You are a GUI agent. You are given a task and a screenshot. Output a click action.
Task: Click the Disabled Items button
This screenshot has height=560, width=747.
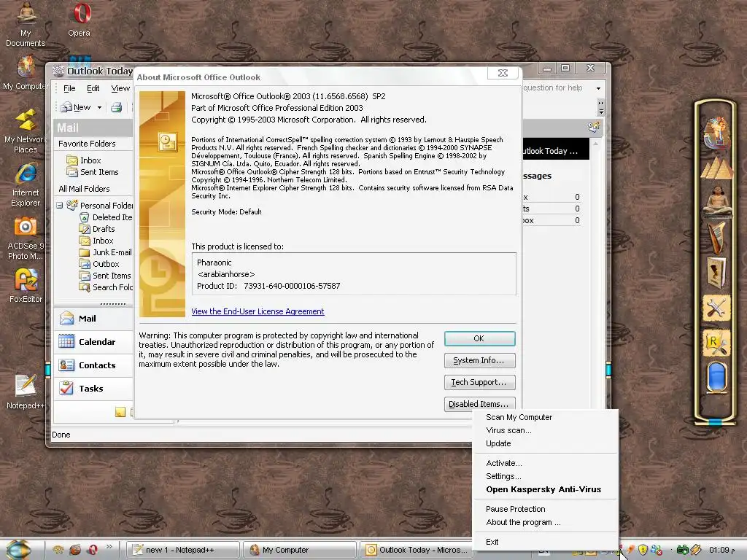point(479,404)
